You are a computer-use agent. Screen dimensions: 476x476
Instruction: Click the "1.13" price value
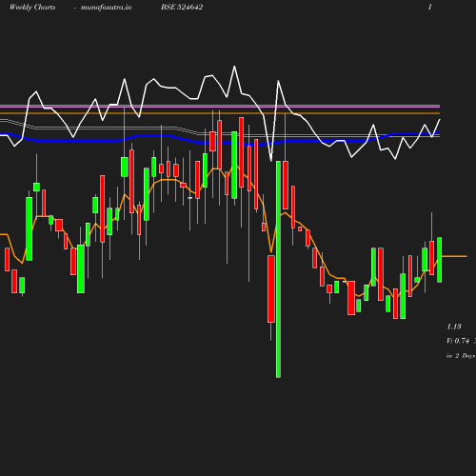pyautogui.click(x=454, y=327)
